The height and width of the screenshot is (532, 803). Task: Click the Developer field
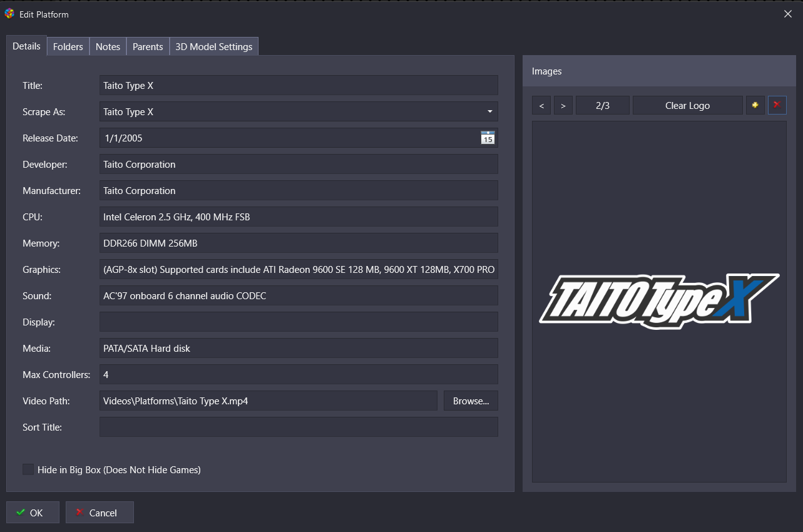[299, 164]
